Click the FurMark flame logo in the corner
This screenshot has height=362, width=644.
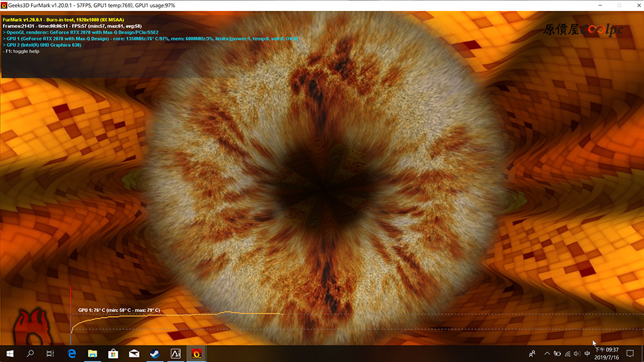[32, 327]
